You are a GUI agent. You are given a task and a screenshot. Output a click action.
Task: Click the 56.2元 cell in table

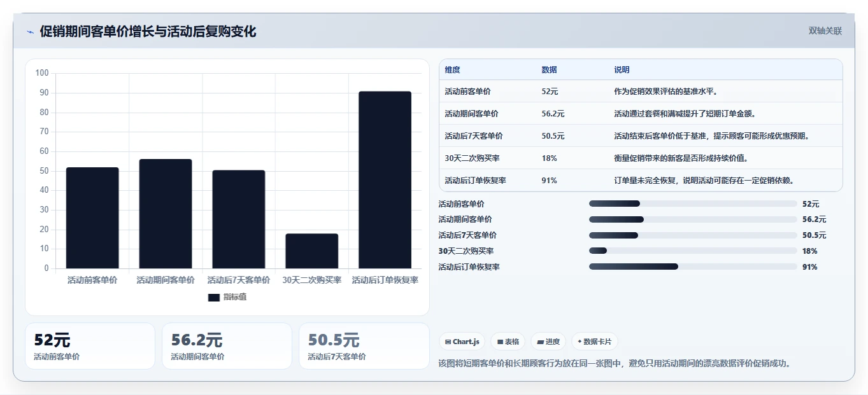(x=553, y=114)
